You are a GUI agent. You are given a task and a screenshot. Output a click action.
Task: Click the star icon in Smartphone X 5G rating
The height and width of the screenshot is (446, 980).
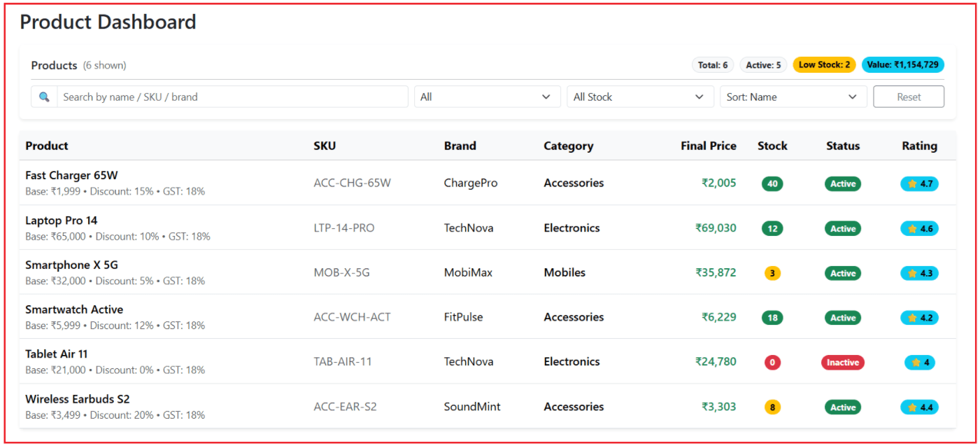coord(912,273)
